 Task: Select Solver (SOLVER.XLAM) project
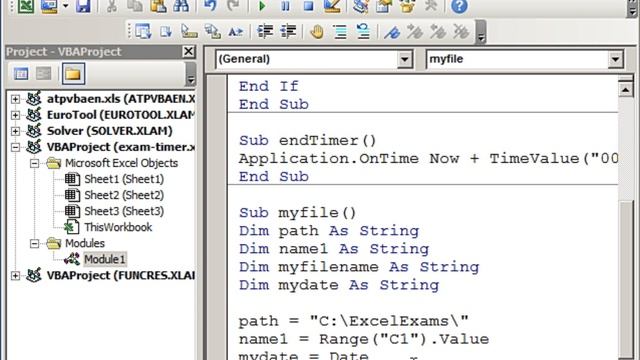coord(109,131)
